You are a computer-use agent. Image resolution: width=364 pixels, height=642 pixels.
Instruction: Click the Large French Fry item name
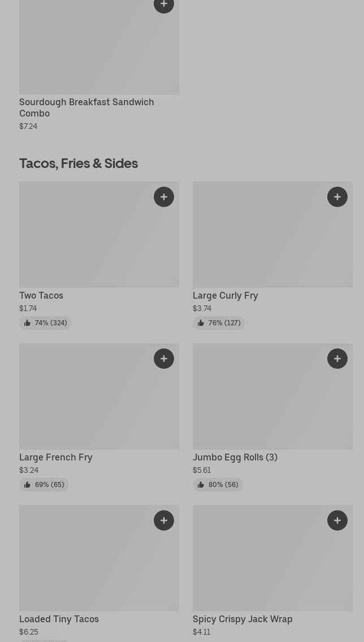pyautogui.click(x=56, y=457)
